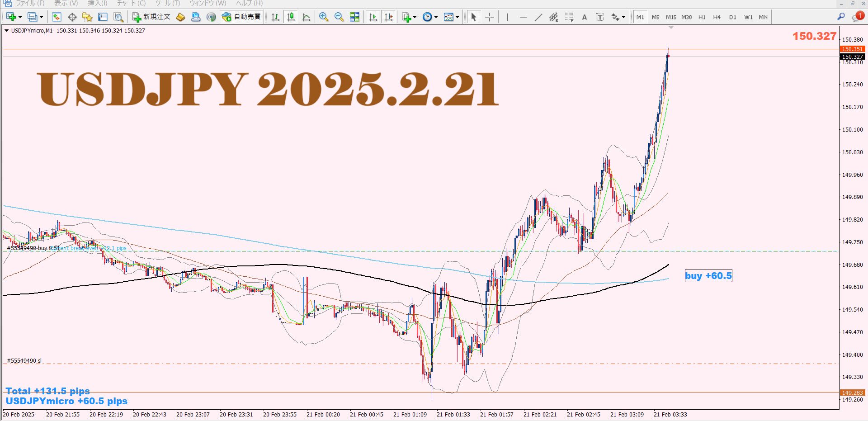Select the Arrows drawing tool

615,17
